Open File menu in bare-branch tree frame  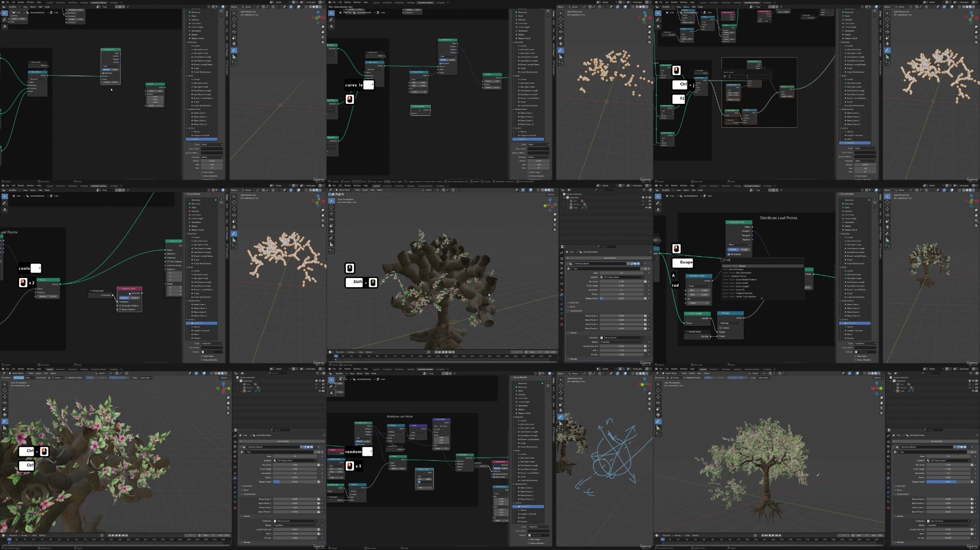(x=334, y=186)
